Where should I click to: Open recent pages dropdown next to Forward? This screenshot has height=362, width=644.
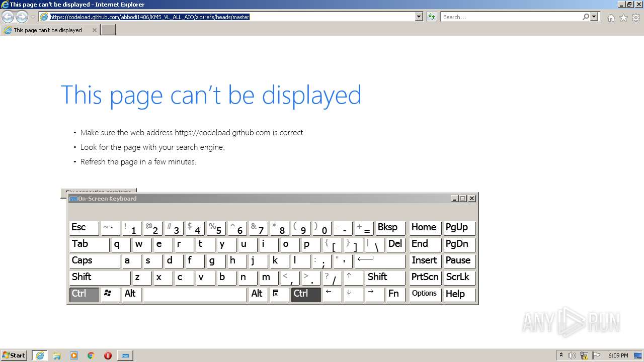point(33,17)
